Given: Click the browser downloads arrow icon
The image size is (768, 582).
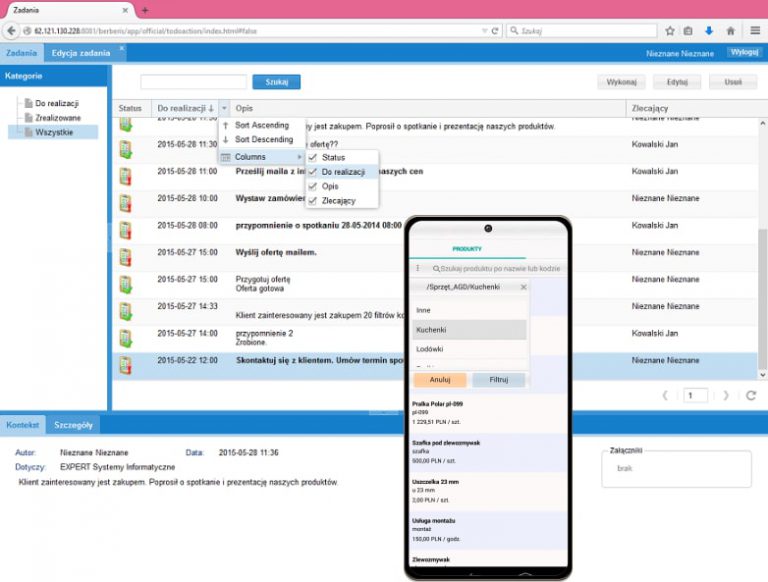Looking at the screenshot, I should tap(710, 31).
